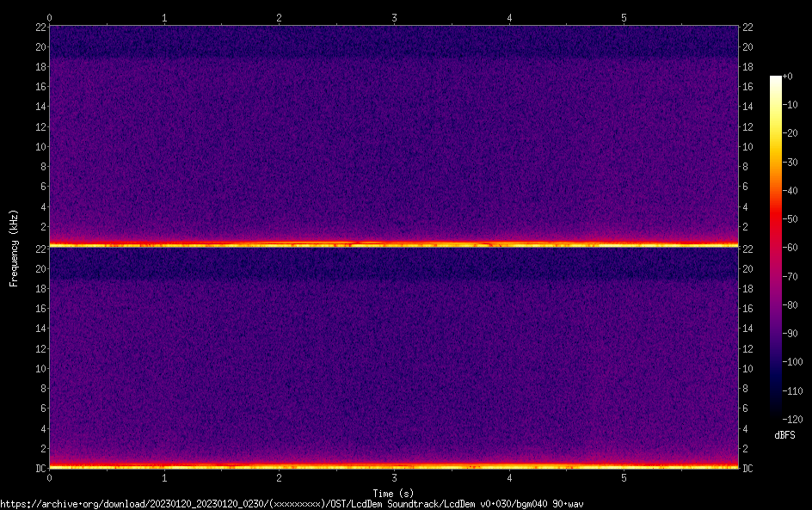812x510 pixels.
Task: Click the archive.org URL at the bottom
Action: point(292,504)
